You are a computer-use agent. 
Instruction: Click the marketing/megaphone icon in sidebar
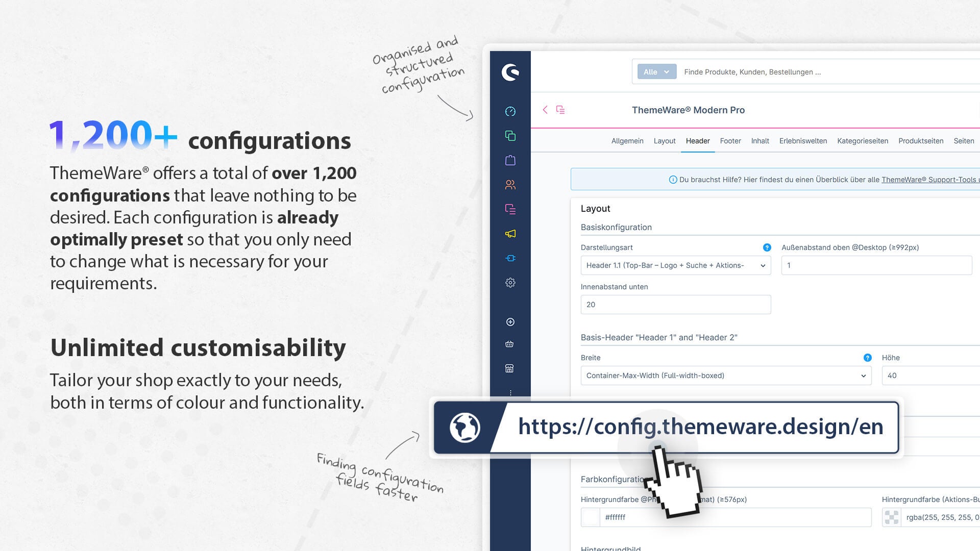coord(510,234)
